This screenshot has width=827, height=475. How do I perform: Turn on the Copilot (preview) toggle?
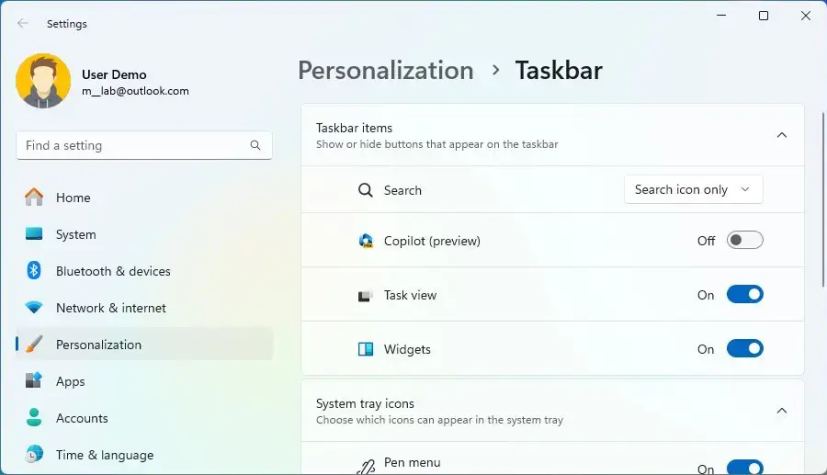pos(745,240)
